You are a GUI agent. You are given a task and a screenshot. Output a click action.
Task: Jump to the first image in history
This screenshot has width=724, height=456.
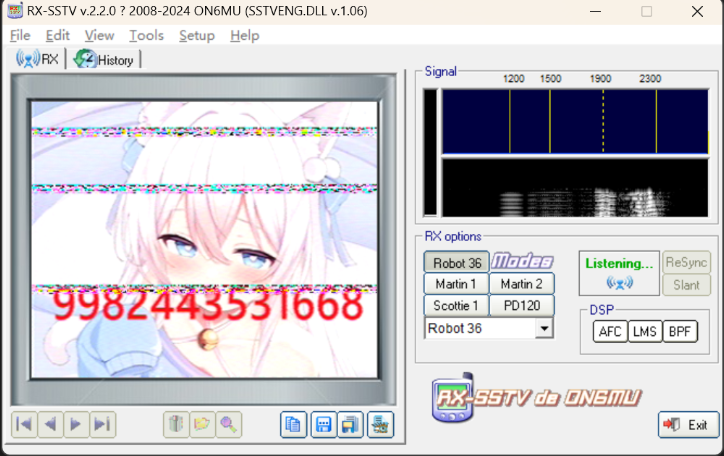pos(24,424)
